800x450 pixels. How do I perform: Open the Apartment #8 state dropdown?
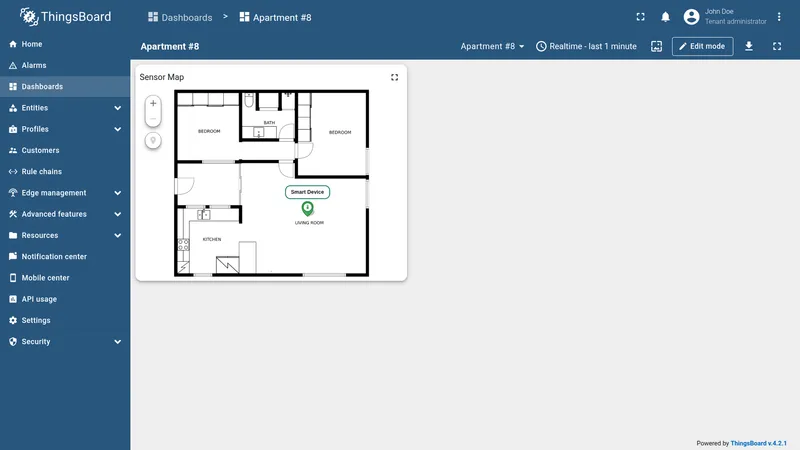(x=492, y=46)
